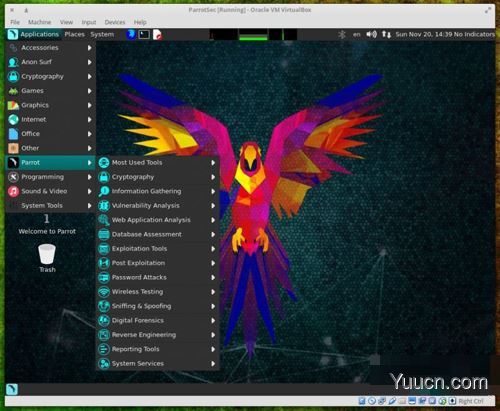
Task: Click the Sound & Video music icon
Action: 13,191
